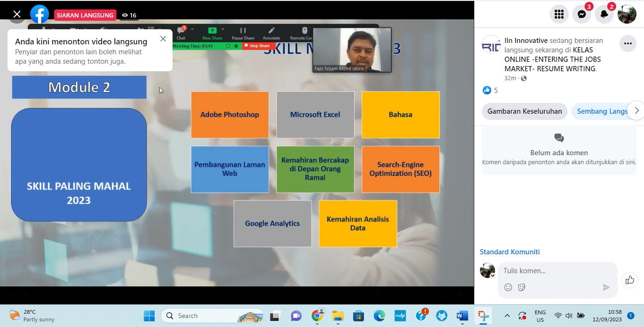The height and width of the screenshot is (327, 644).
Task: Open the Facebook menu grid icon
Action: point(559,14)
